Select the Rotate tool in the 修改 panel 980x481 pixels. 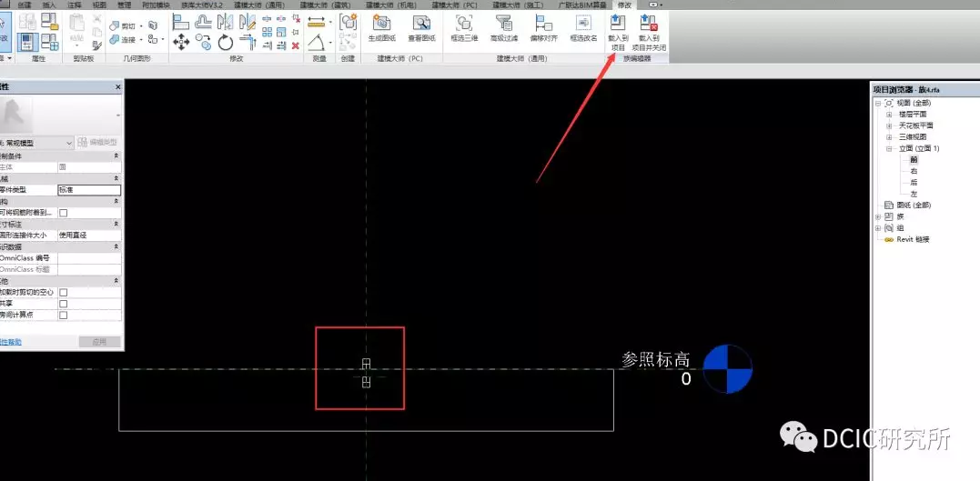[x=225, y=43]
